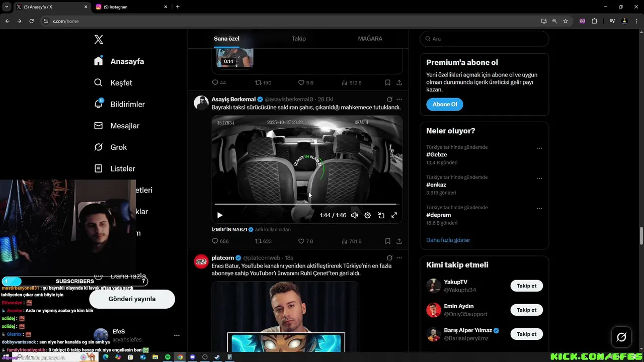This screenshot has height=362, width=644.
Task: Bookmark this page star icon
Action: point(566,21)
